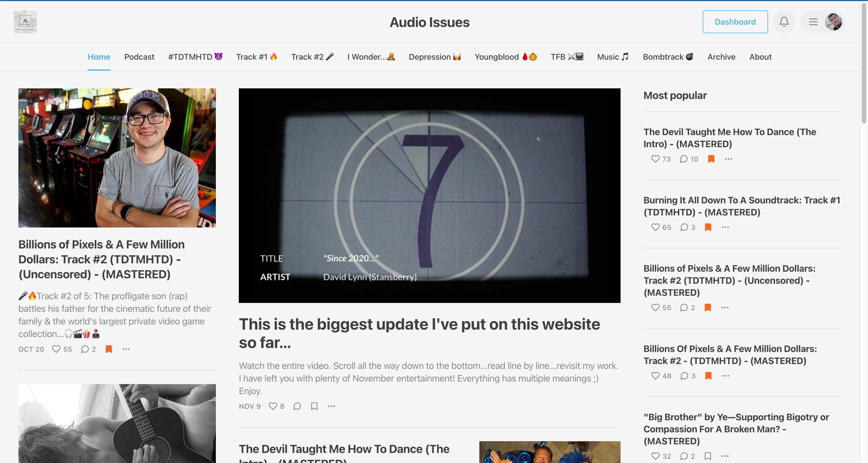This screenshot has height=463, width=868.
Task: Switch to the Podcast tab
Action: pos(139,57)
